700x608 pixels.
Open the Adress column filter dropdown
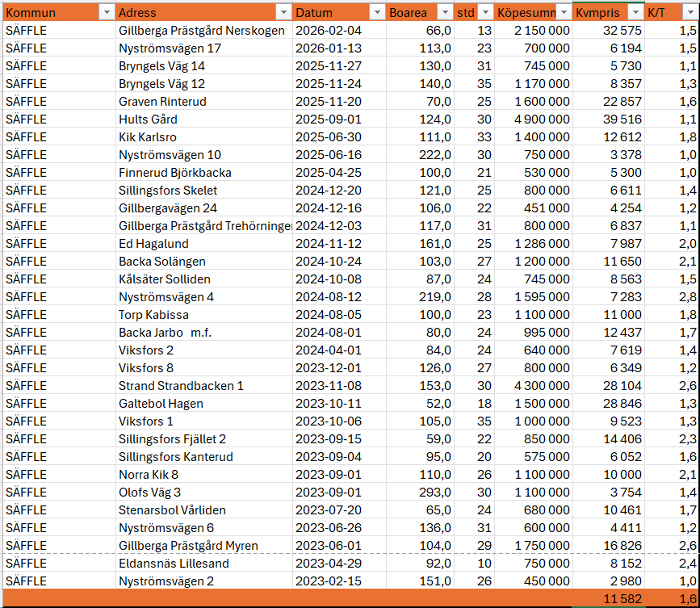point(283,13)
